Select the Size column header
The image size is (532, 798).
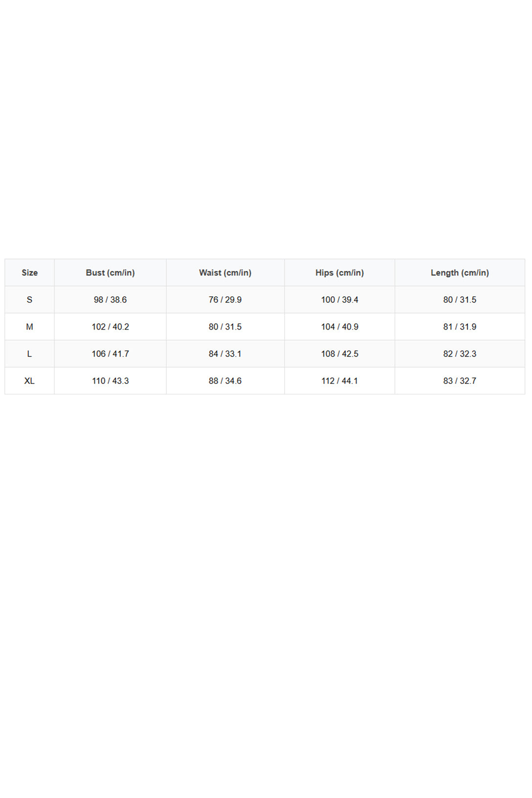click(x=29, y=272)
